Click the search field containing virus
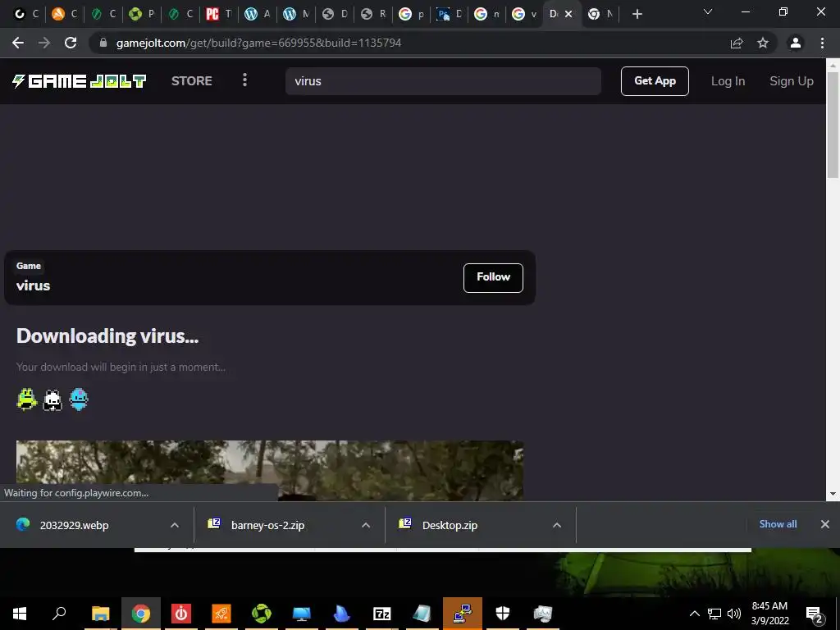Viewport: 840px width, 630px height. (443, 81)
